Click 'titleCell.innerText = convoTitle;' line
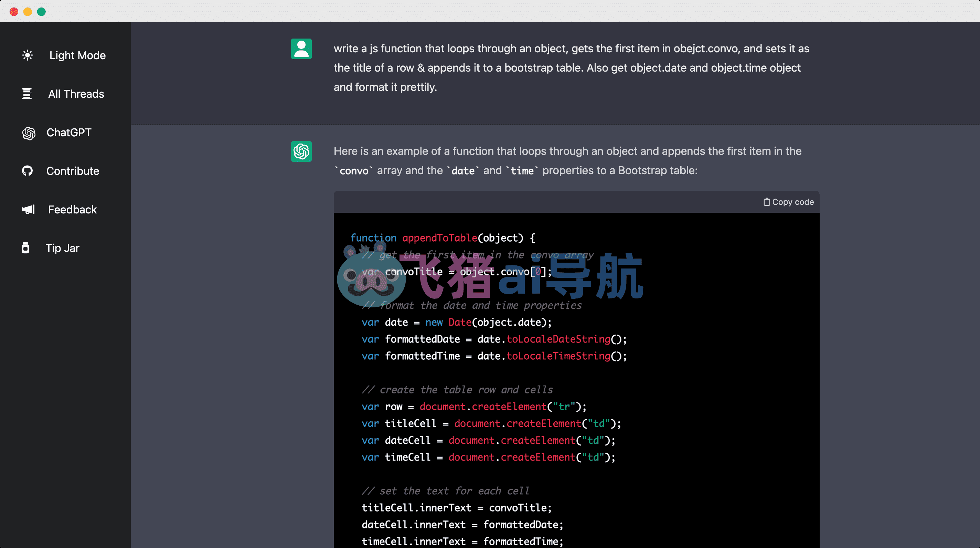 (x=457, y=508)
